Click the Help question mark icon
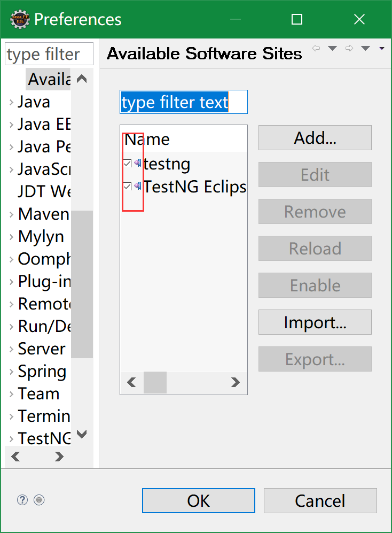 (x=22, y=500)
